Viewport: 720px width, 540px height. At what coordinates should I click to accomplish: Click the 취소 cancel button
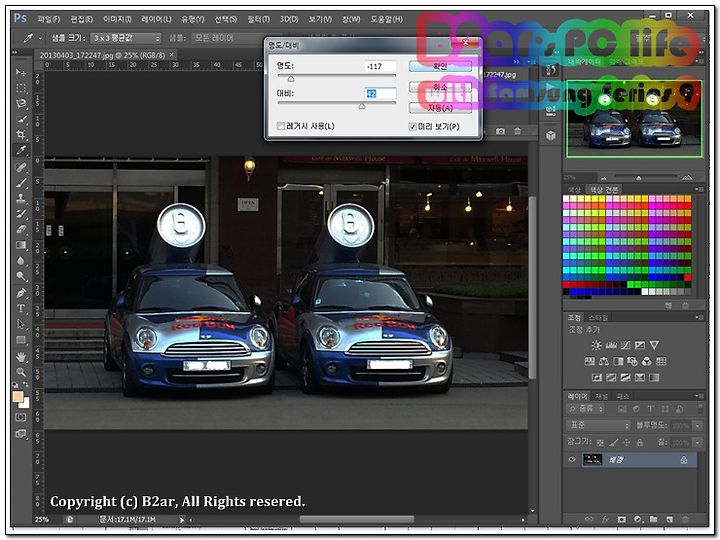[440, 87]
